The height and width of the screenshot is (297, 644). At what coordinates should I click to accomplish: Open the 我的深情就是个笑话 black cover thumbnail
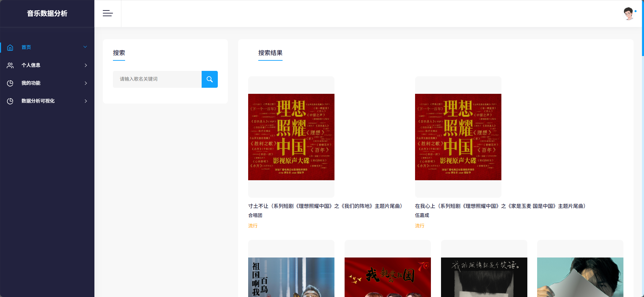[x=484, y=277]
